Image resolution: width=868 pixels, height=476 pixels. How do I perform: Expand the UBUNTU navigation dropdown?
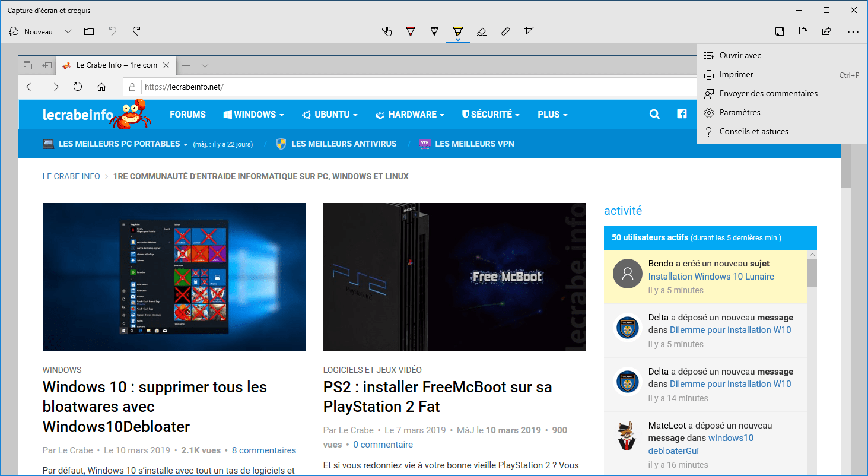329,115
